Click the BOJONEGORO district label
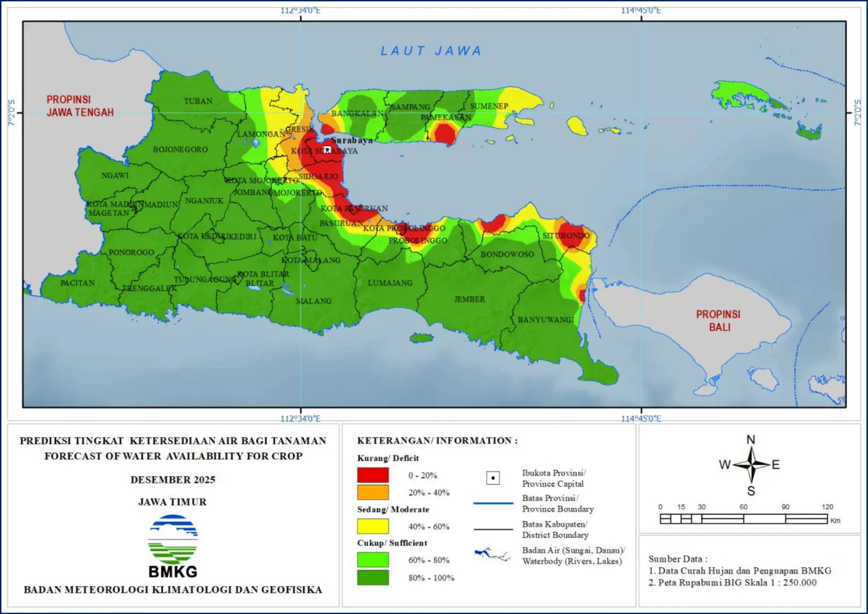868x614 pixels. (181, 150)
